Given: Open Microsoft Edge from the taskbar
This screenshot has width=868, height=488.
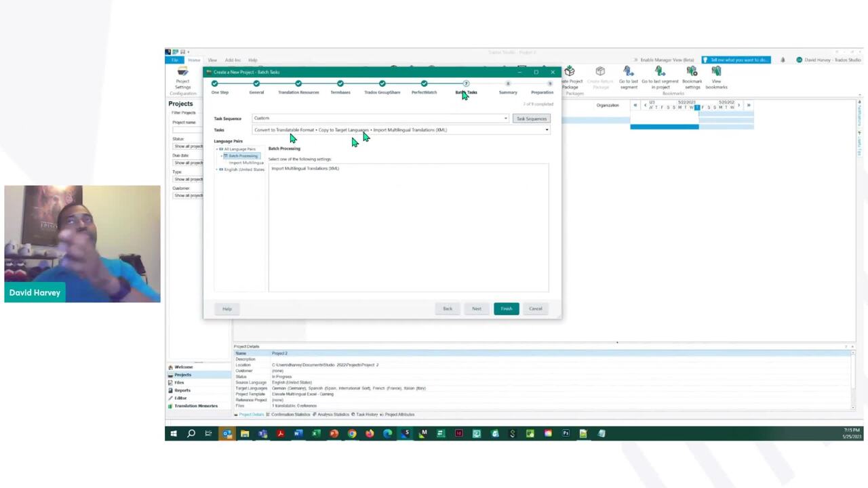Looking at the screenshot, I should (387, 433).
